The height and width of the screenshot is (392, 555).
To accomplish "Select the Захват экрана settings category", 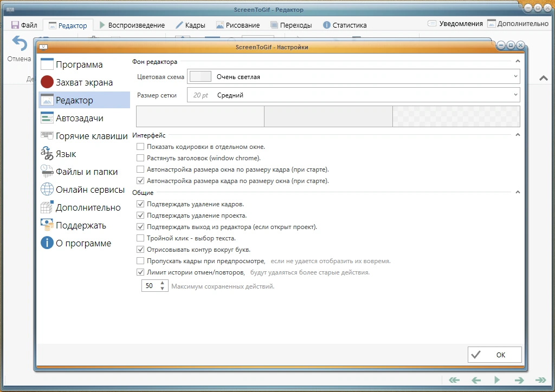I will click(84, 82).
